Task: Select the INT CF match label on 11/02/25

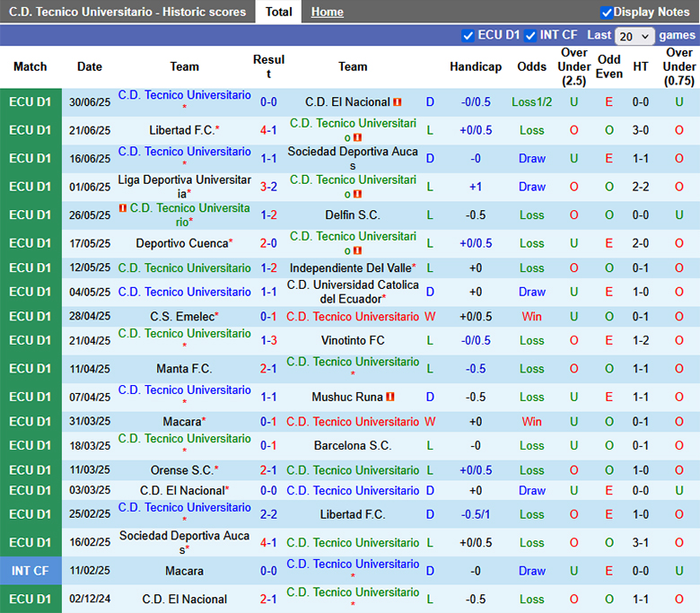Action: [x=31, y=571]
